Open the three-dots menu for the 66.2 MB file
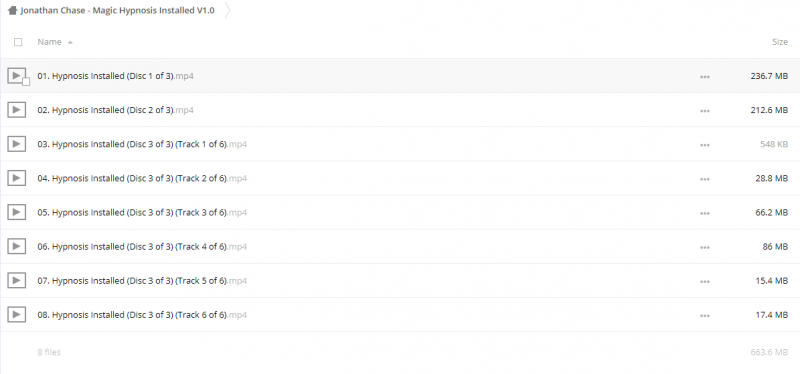800x374 pixels. click(x=705, y=213)
